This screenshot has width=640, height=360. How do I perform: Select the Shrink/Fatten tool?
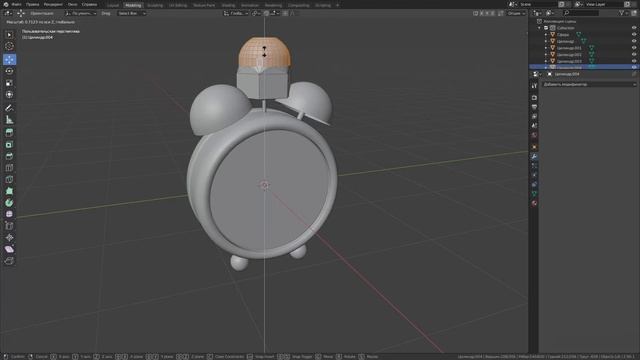(x=9, y=238)
